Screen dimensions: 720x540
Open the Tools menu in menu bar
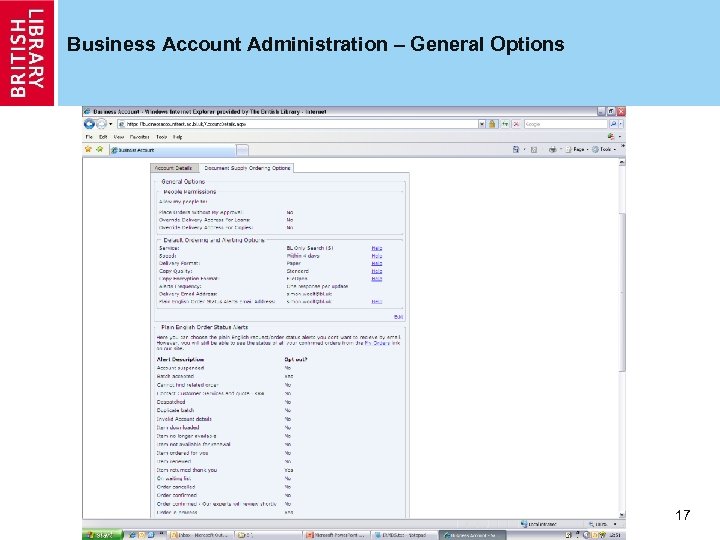[x=162, y=137]
